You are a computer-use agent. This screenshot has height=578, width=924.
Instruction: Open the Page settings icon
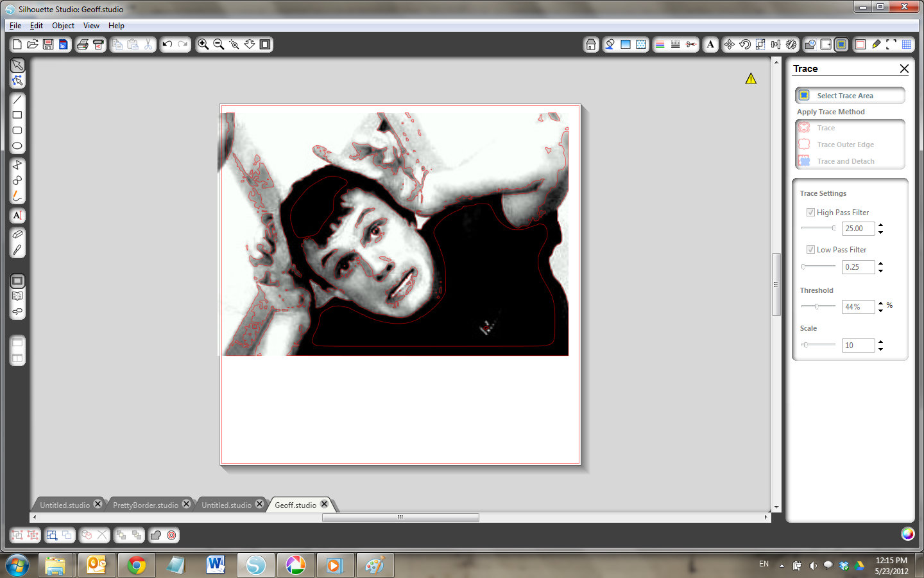click(x=860, y=44)
